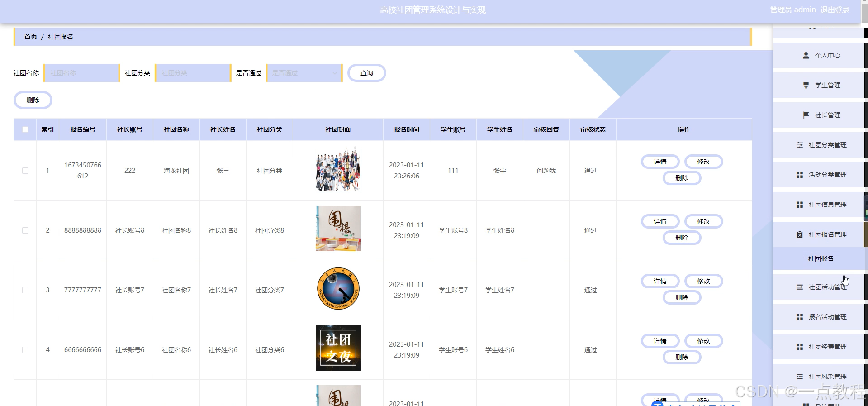
Task: Click 详情 for the 社团名称6 row
Action: [660, 341]
